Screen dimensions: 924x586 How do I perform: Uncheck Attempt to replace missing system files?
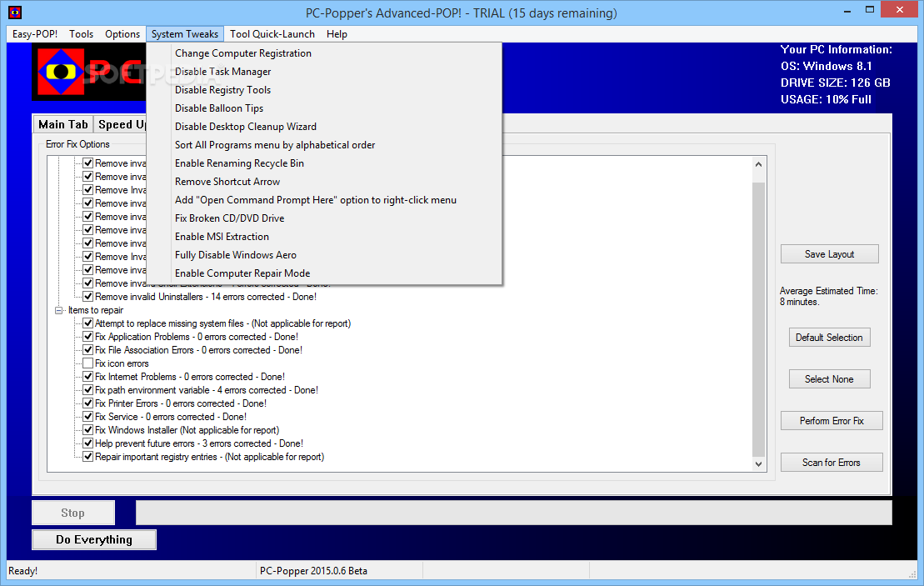pyautogui.click(x=87, y=323)
